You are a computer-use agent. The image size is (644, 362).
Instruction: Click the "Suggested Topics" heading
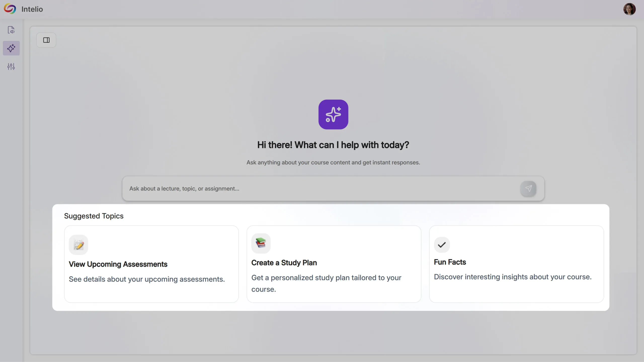click(x=94, y=216)
